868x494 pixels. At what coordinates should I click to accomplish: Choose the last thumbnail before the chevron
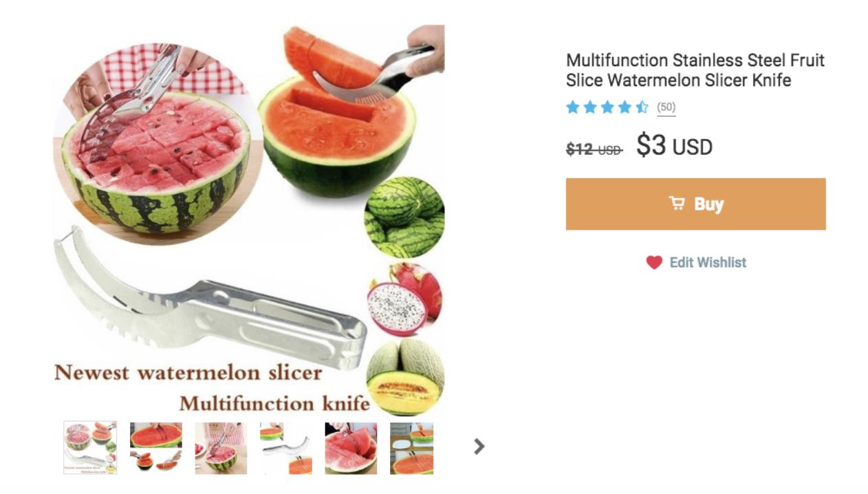click(x=411, y=448)
